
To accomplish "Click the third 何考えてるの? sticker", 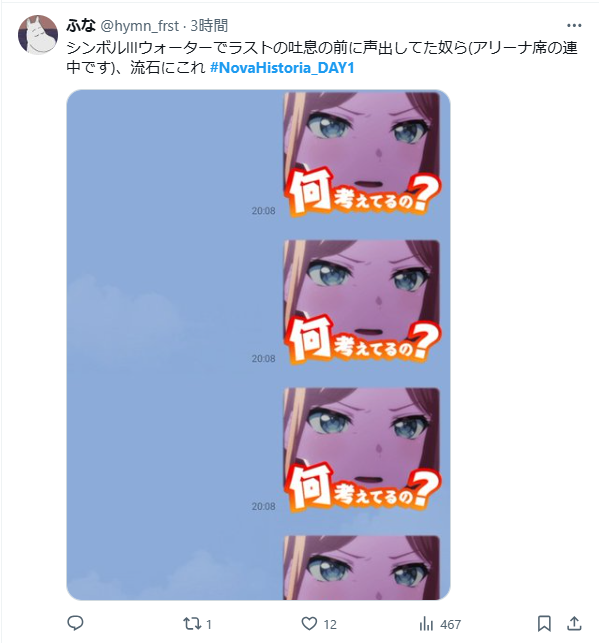I will pyautogui.click(x=362, y=450).
